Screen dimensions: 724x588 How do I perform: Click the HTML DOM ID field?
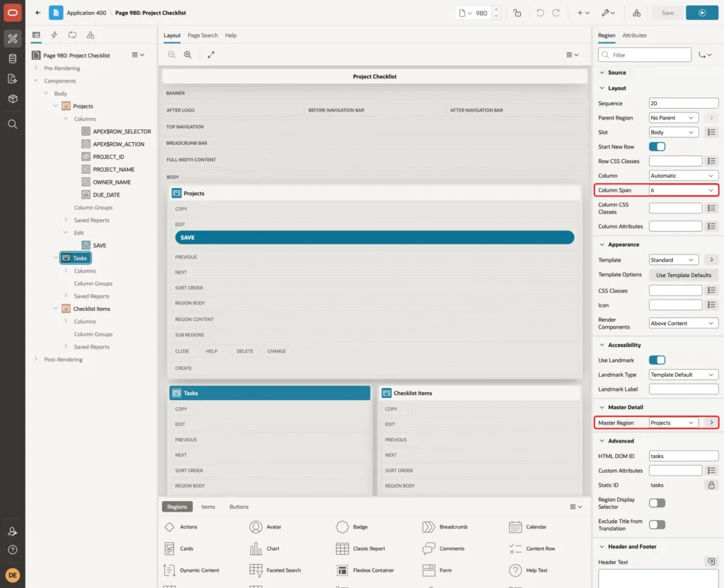683,456
